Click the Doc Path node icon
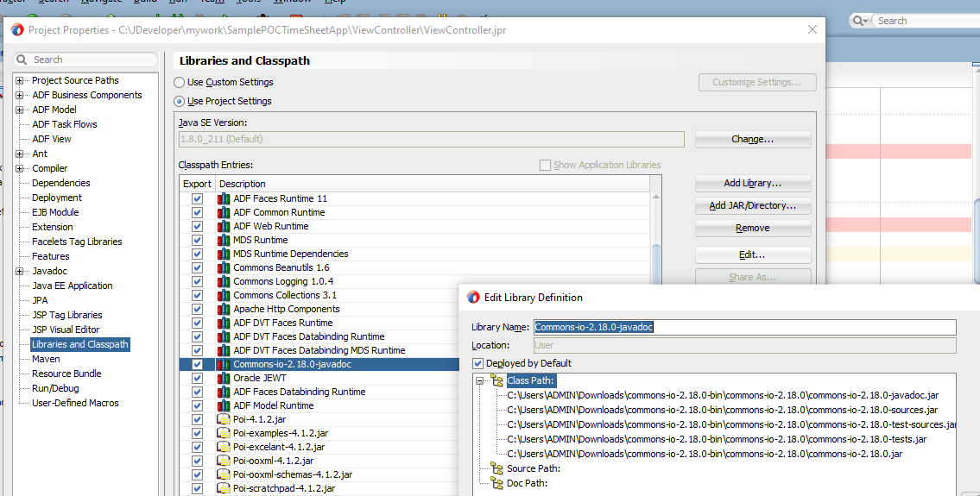980x496 pixels. 496,483
